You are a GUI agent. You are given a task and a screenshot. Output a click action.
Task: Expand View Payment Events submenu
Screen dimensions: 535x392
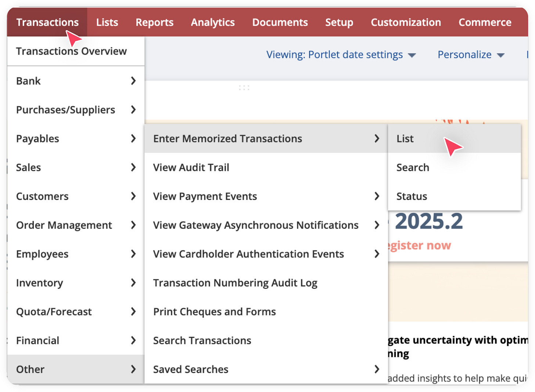point(266,196)
